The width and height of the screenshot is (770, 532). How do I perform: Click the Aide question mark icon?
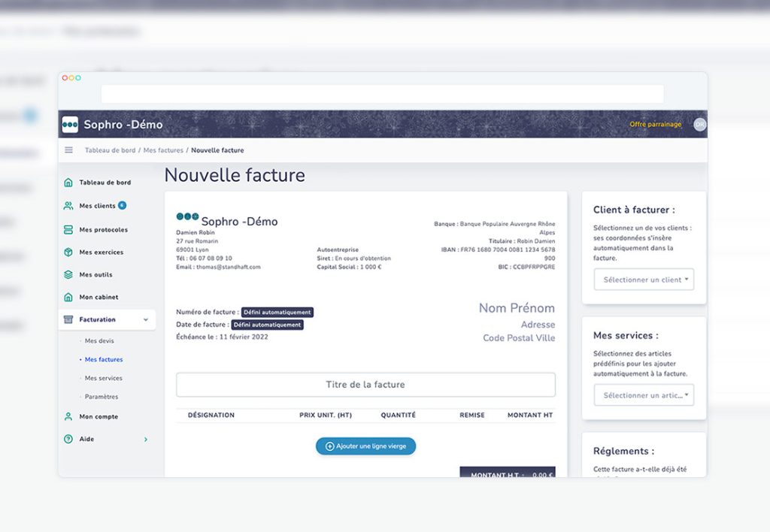[68, 439]
